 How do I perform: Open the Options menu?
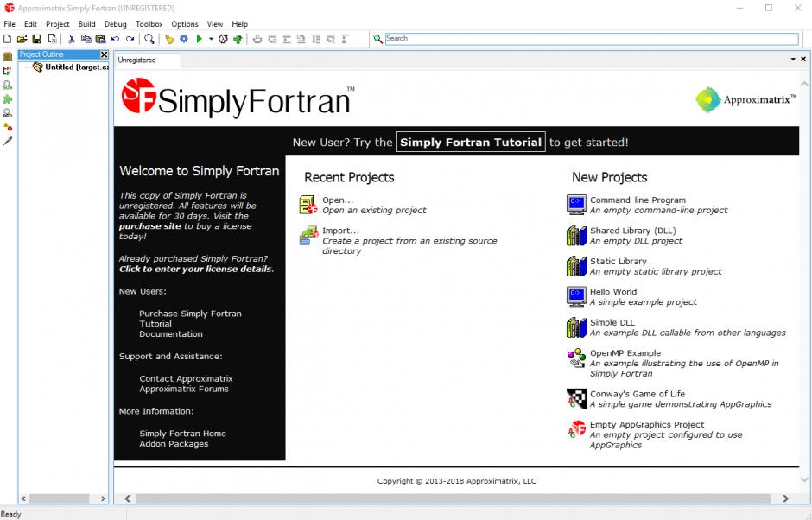point(185,24)
